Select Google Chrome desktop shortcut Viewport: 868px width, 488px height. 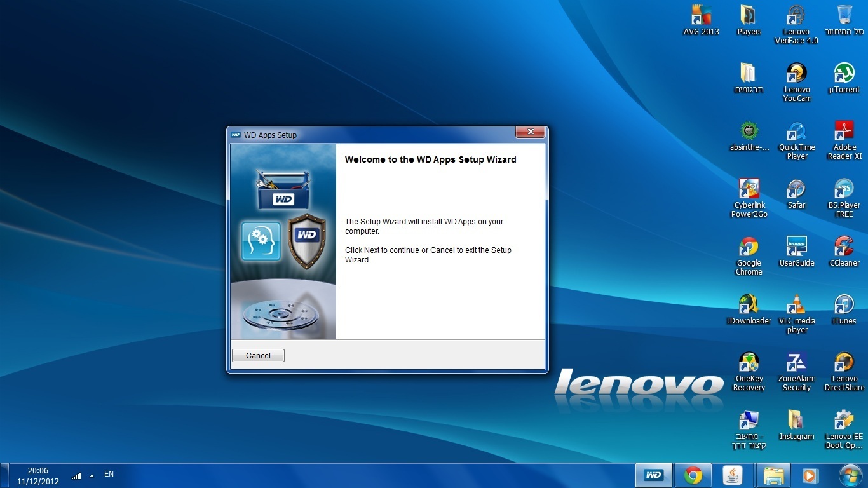click(749, 256)
